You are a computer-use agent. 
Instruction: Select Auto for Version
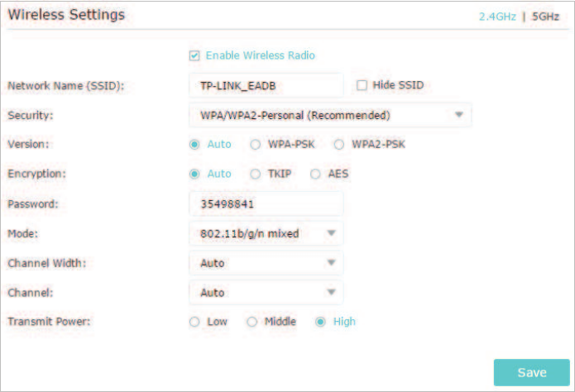194,145
